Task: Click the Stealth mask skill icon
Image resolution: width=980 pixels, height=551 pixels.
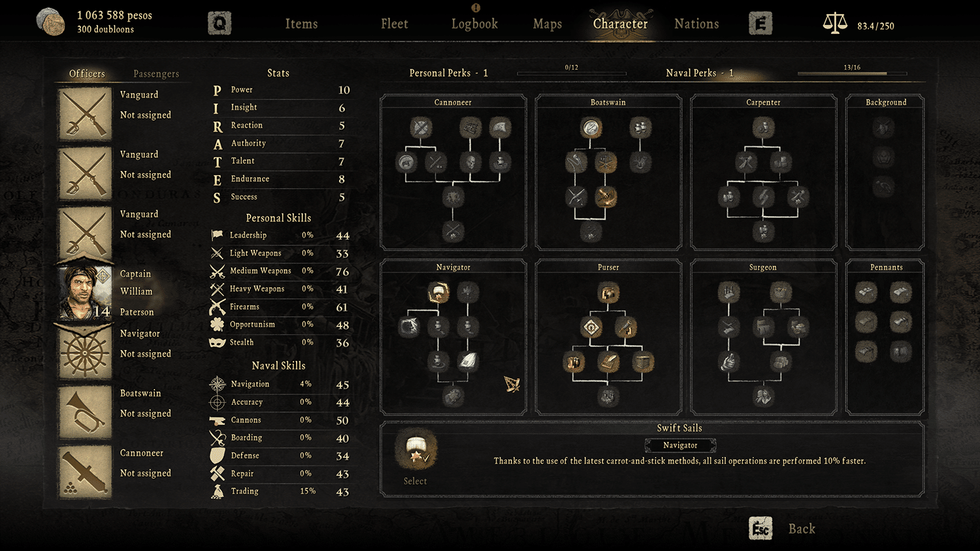Action: [217, 343]
